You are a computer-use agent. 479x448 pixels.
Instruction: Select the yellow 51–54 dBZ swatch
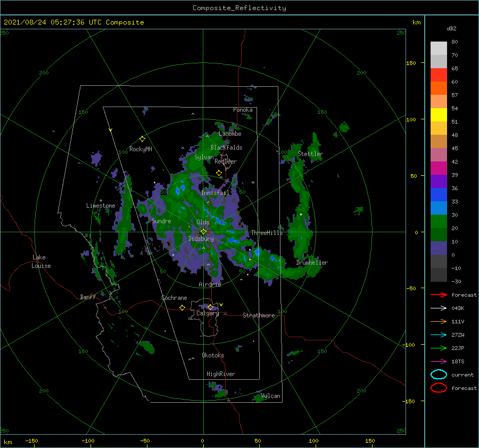click(x=439, y=115)
